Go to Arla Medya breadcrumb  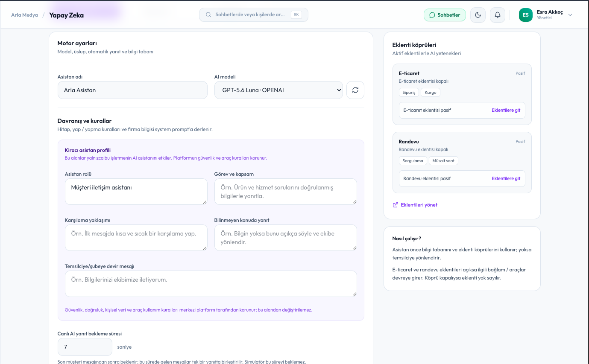click(x=24, y=15)
